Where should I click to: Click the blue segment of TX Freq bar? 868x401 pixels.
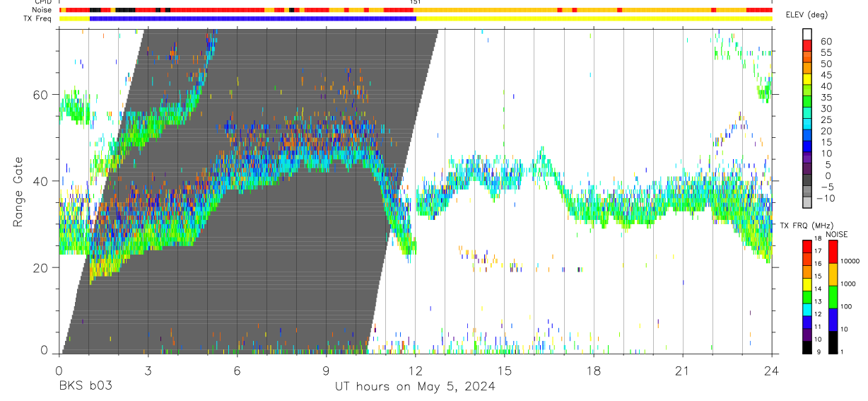pos(253,18)
